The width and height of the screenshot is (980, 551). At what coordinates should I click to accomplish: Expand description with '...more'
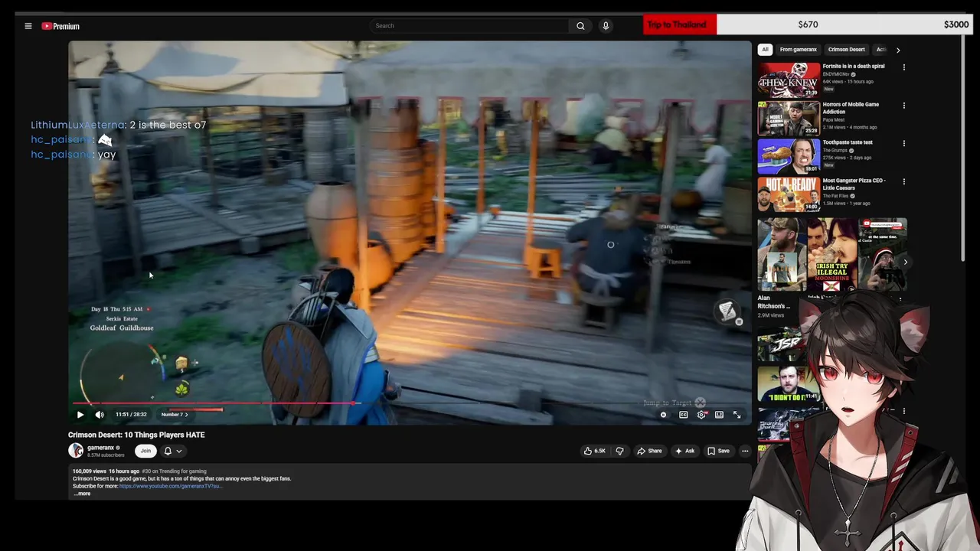tap(82, 494)
